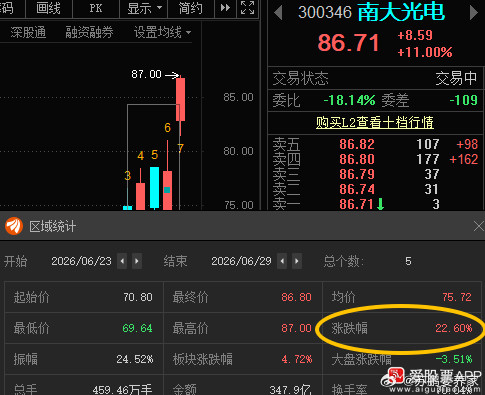The image size is (485, 395).
Task: Toggle fullscreen chart expand icon
Action: pos(247,8)
